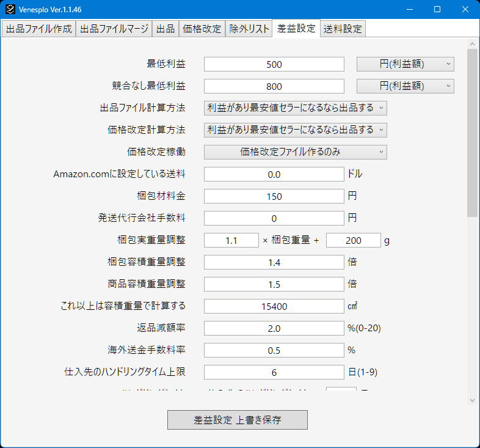The image size is (480, 448).
Task: Click the scroll up arrow of settings panel
Action: pyautogui.click(x=472, y=44)
